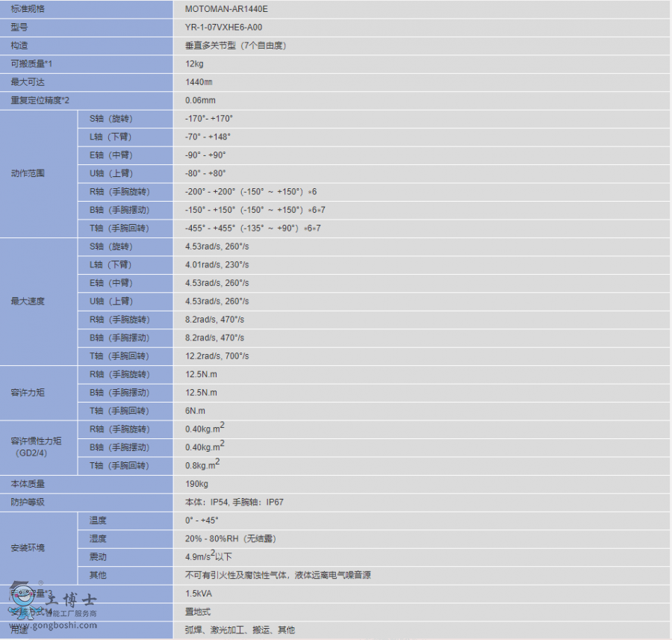Click the 容许惯性力矩 (GD2/4) group label
Image resolution: width=672 pixels, height=640 pixels.
(36, 447)
